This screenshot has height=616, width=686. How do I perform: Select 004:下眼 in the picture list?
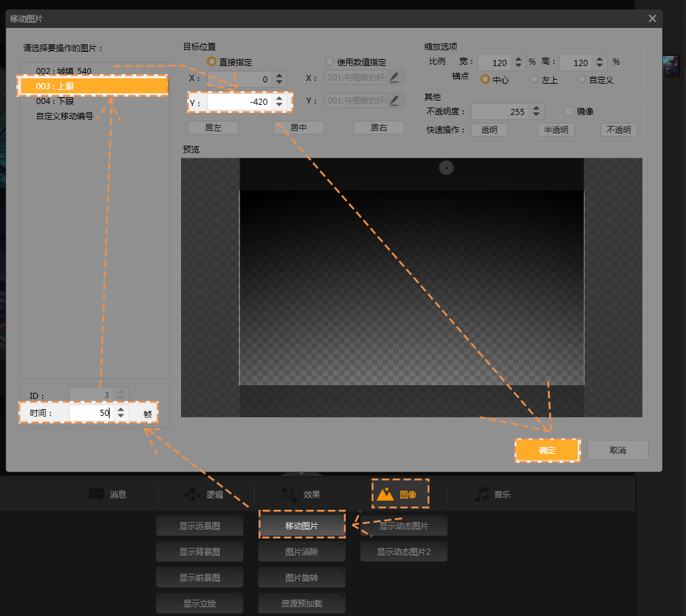[55, 101]
